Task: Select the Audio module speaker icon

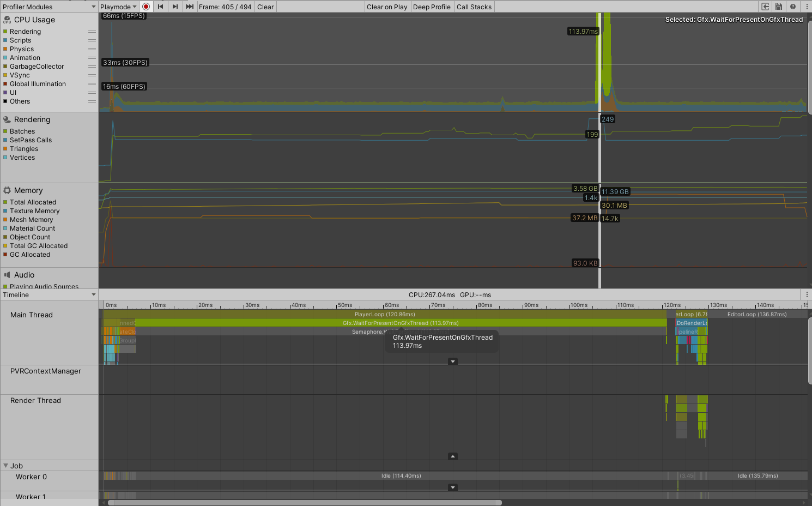Action: (7, 275)
